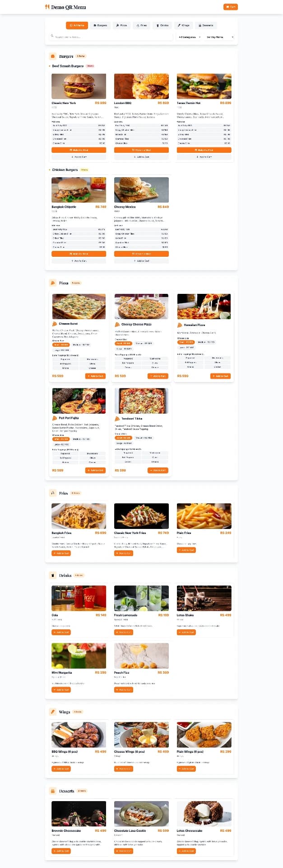Click the pizza slice icon next to Pizza heading
Viewport: 283px width, 868px height.
click(53, 283)
